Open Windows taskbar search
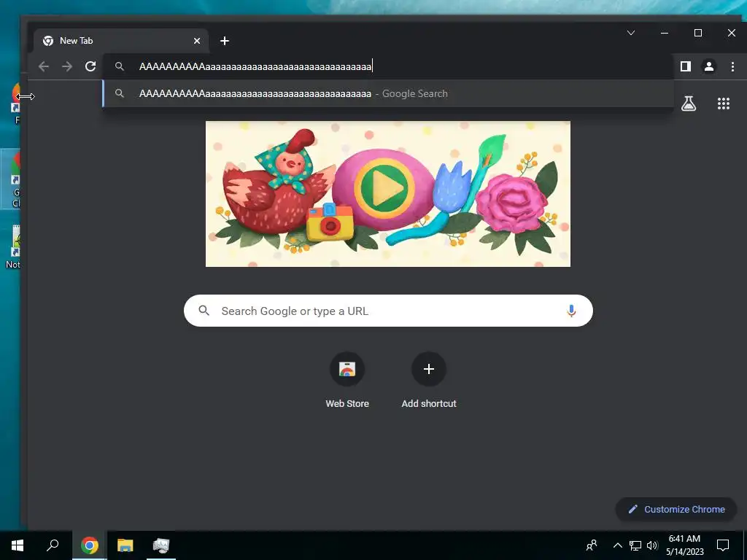 coord(53,545)
